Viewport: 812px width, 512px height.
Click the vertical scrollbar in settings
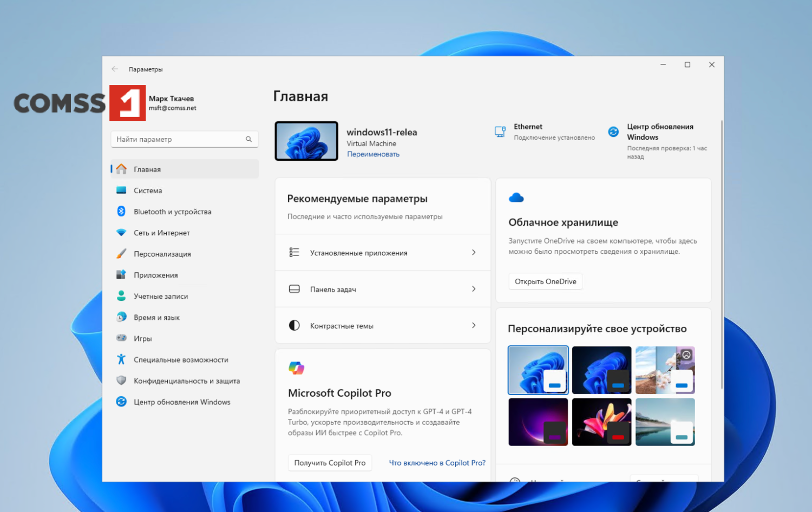coord(722,254)
